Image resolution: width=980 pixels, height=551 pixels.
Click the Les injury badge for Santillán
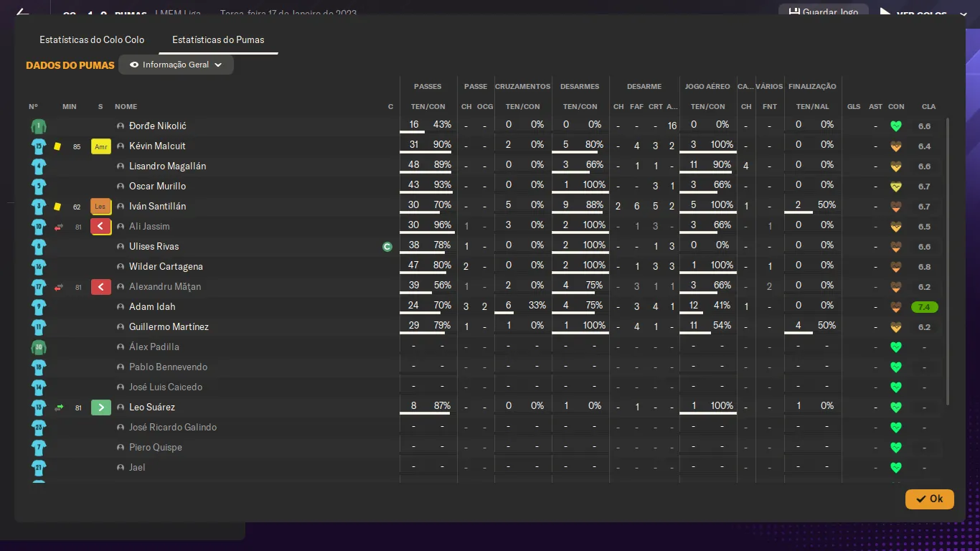(x=101, y=207)
